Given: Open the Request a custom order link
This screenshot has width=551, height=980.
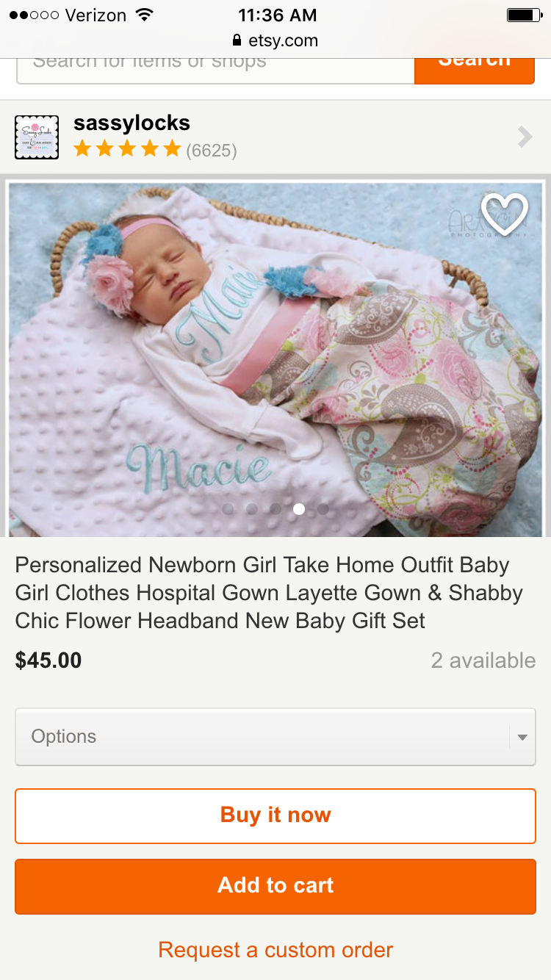Looking at the screenshot, I should tap(275, 950).
